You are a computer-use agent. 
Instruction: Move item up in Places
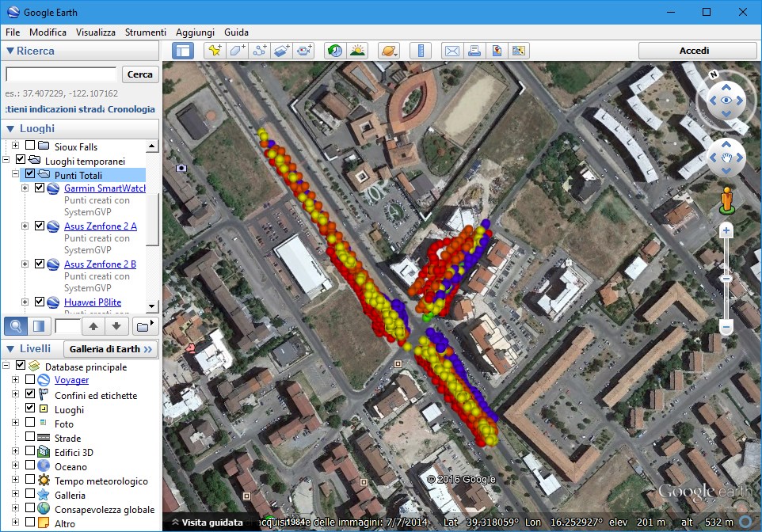point(93,326)
